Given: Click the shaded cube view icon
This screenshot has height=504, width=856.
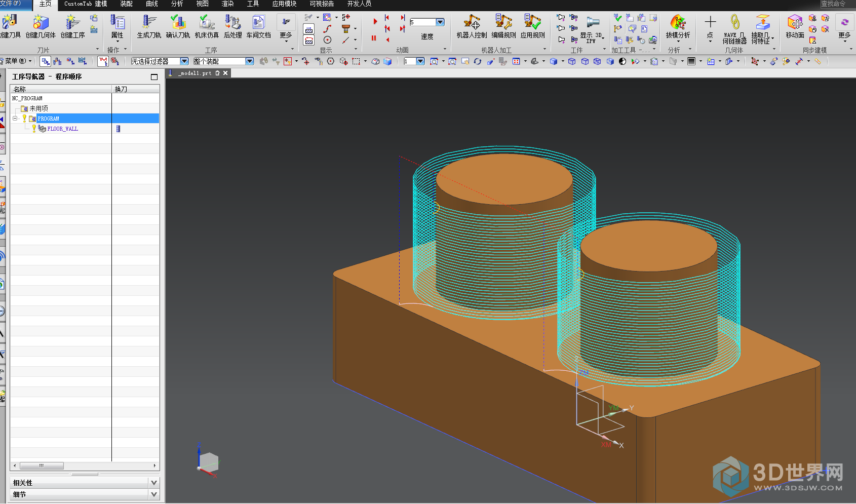Looking at the screenshot, I should [x=554, y=61].
